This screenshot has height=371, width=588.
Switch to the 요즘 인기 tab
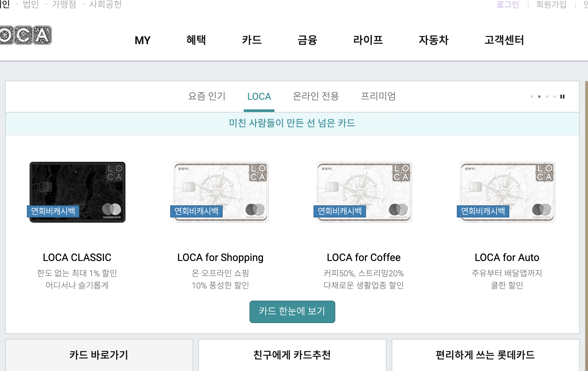click(x=207, y=96)
